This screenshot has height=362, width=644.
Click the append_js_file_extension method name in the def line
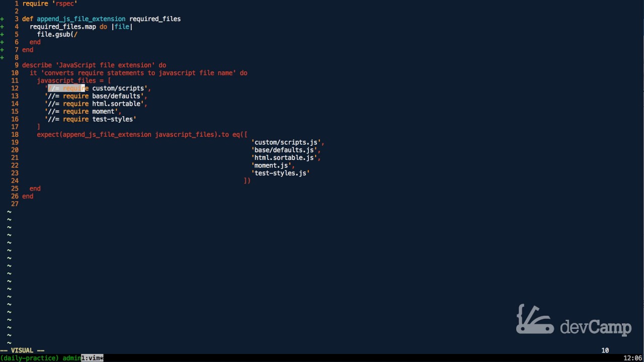(x=81, y=19)
